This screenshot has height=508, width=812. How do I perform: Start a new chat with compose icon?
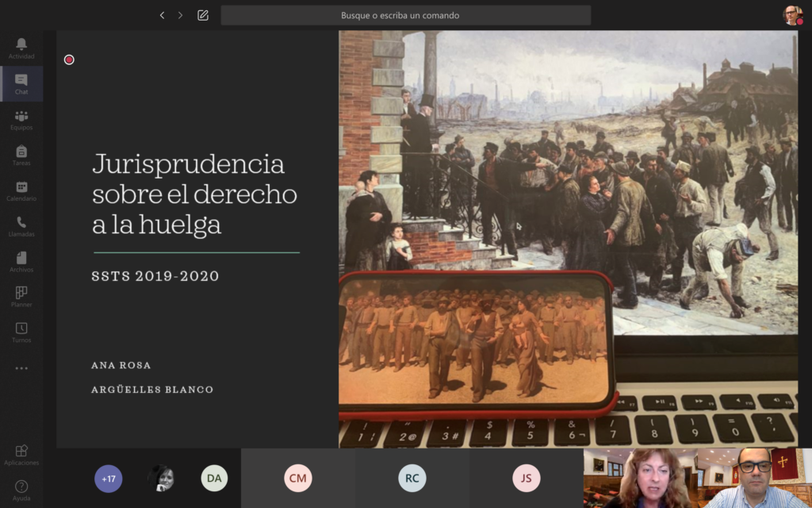pyautogui.click(x=203, y=15)
